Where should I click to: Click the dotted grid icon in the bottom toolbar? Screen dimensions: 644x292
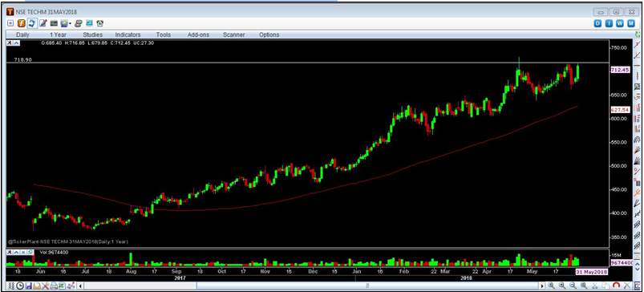coord(11,286)
